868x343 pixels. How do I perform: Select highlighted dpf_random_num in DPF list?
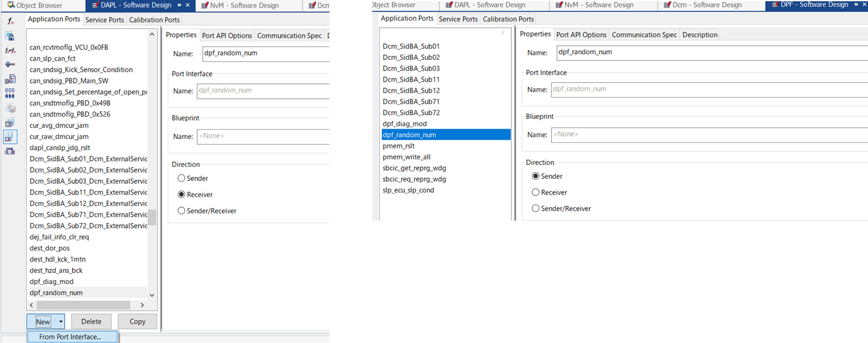pos(445,135)
